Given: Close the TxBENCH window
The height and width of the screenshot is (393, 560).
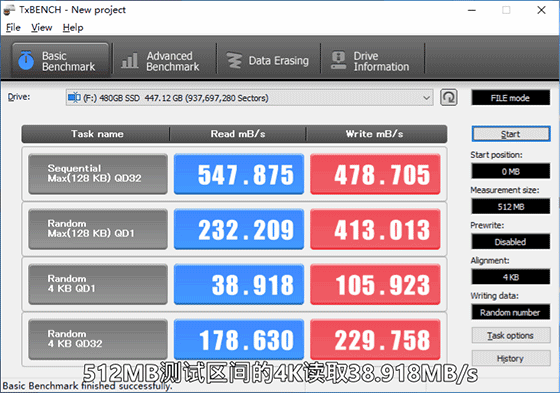Looking at the screenshot, I should [541, 10].
